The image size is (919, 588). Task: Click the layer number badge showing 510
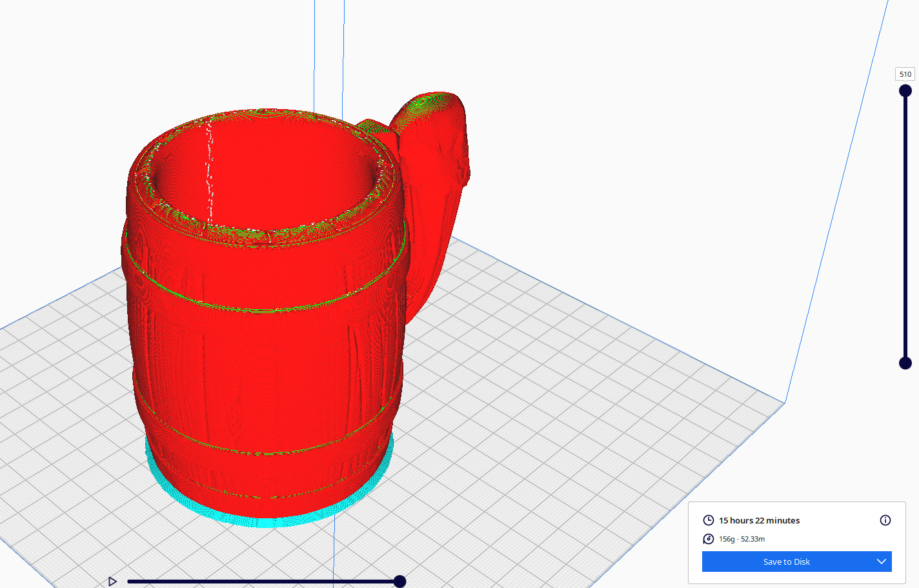(x=905, y=74)
